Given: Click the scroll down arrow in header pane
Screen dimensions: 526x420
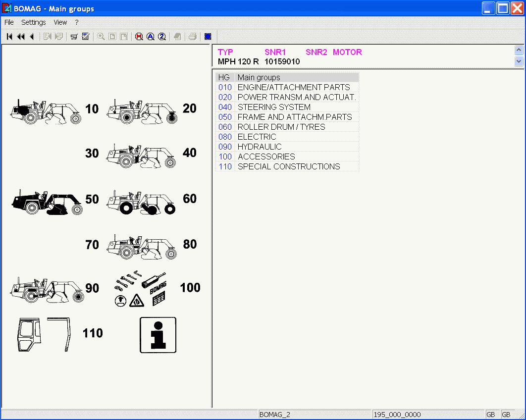Looking at the screenshot, I should [519, 61].
